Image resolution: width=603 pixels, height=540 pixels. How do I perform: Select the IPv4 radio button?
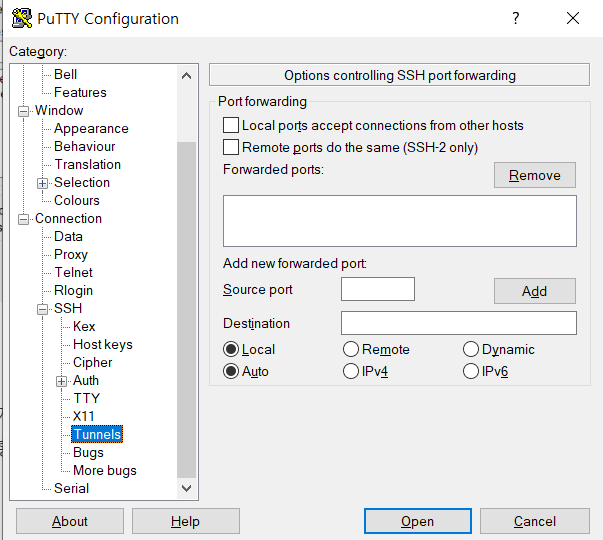pos(351,371)
